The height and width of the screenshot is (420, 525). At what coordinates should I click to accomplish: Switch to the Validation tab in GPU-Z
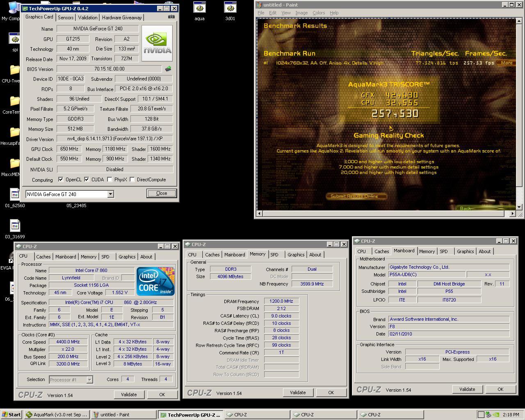pyautogui.click(x=88, y=17)
